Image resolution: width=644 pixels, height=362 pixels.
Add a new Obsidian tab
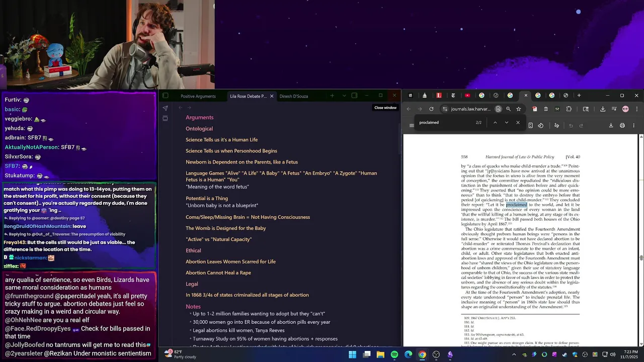pyautogui.click(x=332, y=96)
